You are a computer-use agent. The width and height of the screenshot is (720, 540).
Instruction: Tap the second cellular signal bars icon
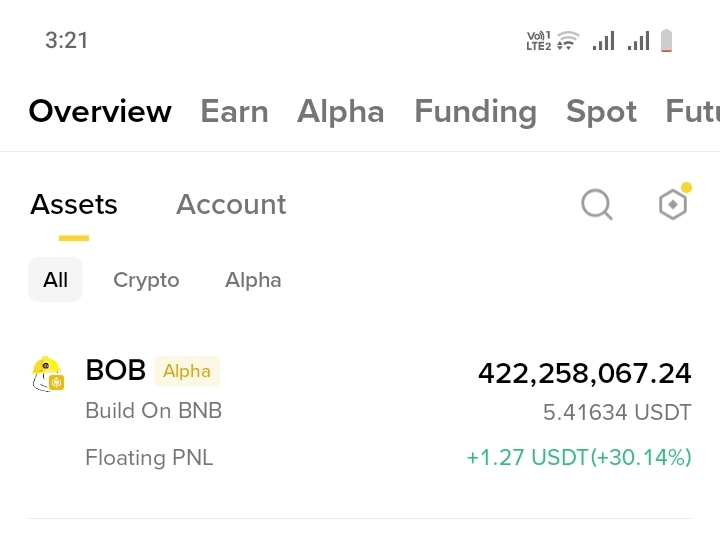[639, 40]
